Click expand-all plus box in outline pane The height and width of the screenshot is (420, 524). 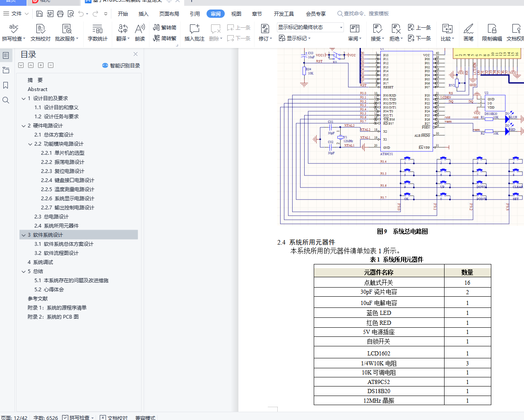point(41,65)
